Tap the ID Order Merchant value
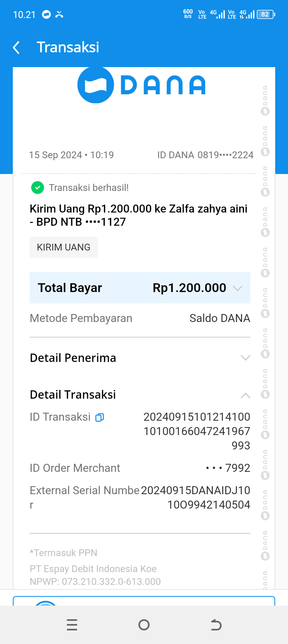The height and width of the screenshot is (644, 288). click(228, 468)
